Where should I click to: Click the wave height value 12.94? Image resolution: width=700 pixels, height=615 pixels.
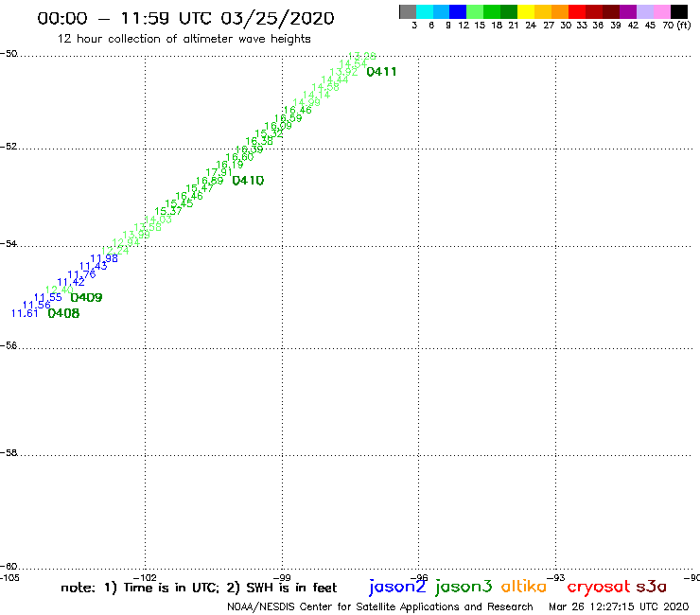(x=126, y=242)
